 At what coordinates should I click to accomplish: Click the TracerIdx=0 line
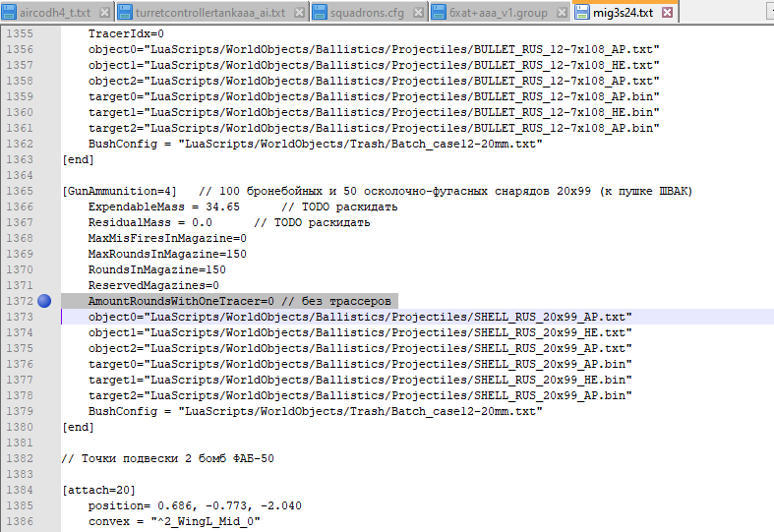pos(126,33)
